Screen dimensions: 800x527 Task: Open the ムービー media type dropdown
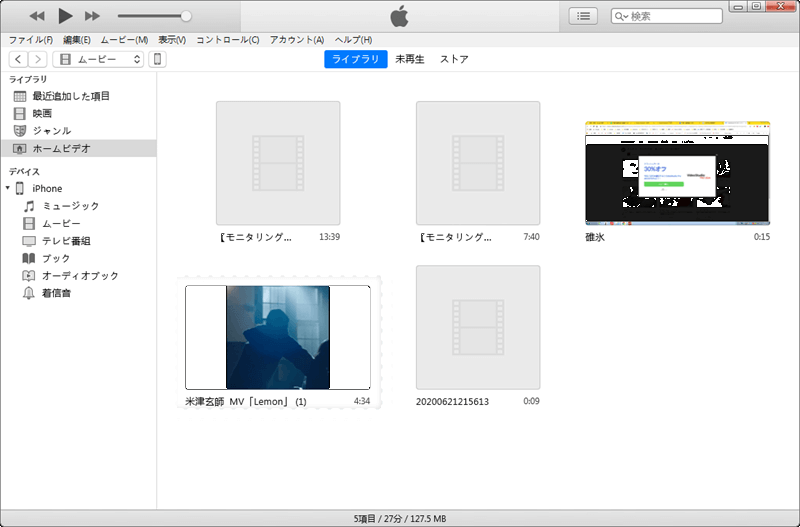(100, 60)
